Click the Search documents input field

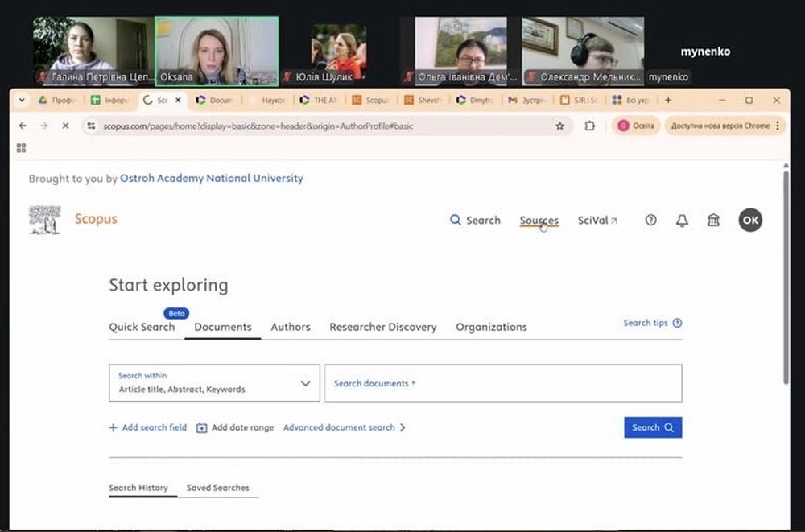503,384
